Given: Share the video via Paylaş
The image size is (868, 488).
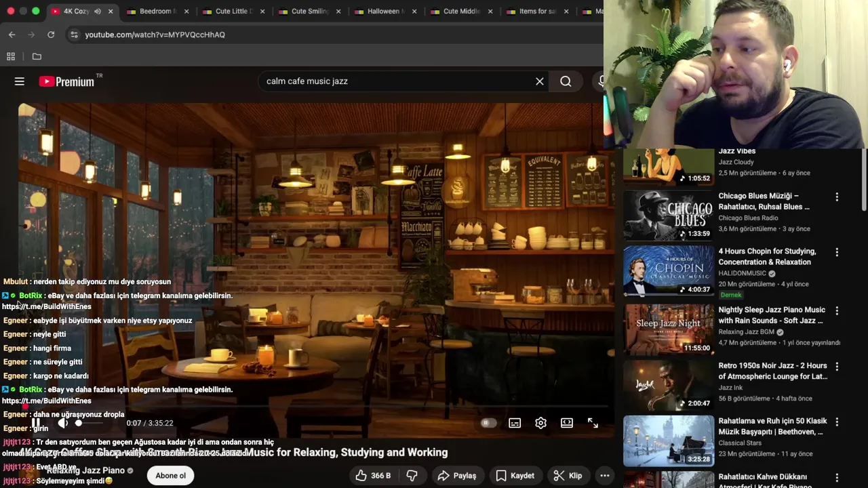Looking at the screenshot, I should (x=456, y=476).
